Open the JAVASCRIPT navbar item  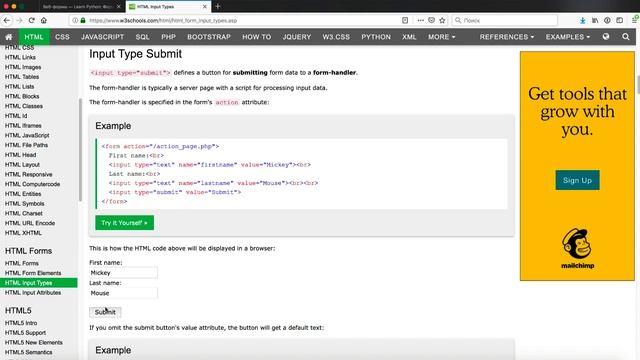(x=102, y=37)
